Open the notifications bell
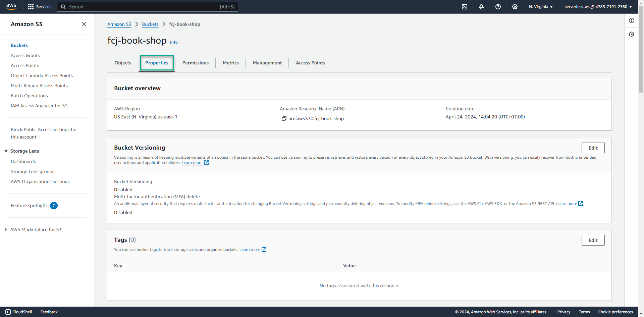This screenshot has width=644, height=317. click(481, 7)
